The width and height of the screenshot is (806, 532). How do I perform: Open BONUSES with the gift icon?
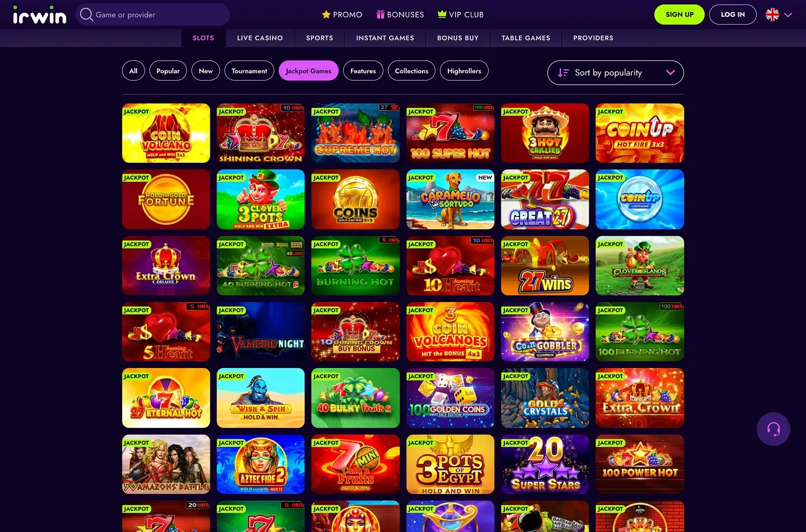pyautogui.click(x=400, y=15)
